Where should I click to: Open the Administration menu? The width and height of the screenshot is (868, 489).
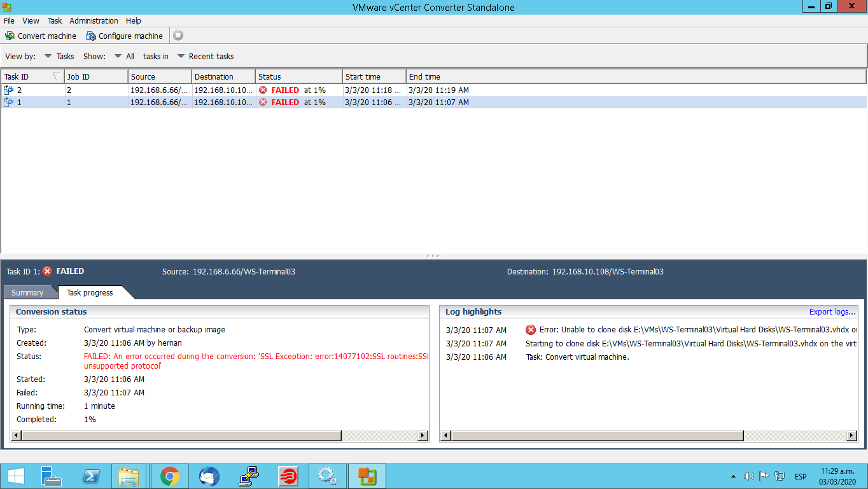(94, 21)
